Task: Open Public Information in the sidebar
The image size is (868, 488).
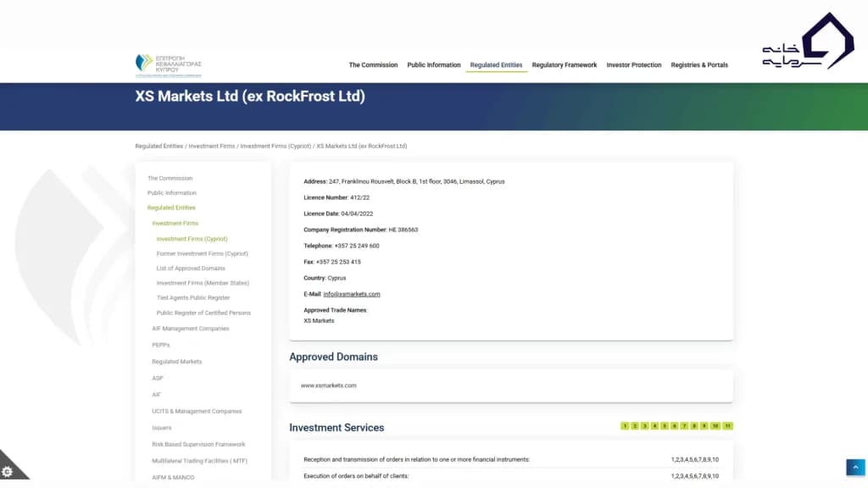Action: point(171,193)
